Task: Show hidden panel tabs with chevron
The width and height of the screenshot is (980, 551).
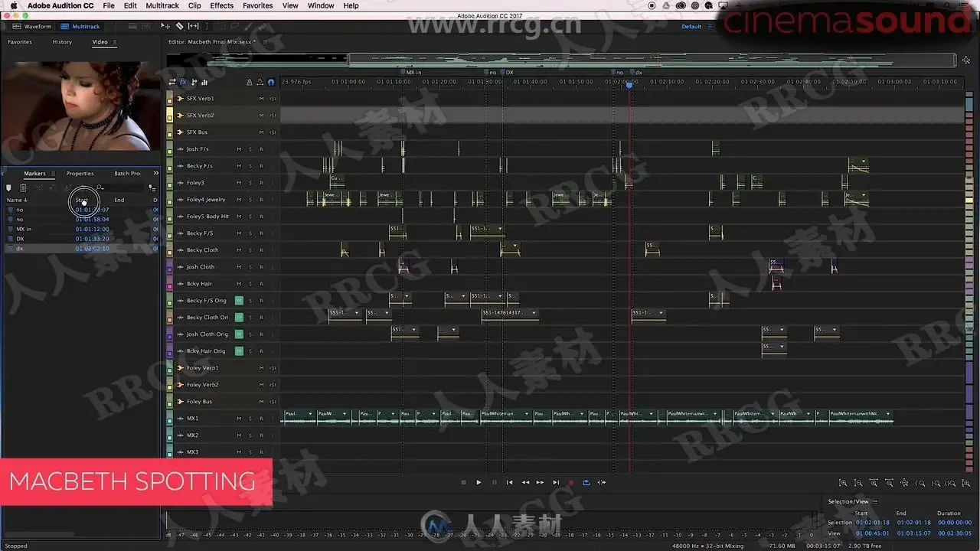Action: pyautogui.click(x=155, y=174)
